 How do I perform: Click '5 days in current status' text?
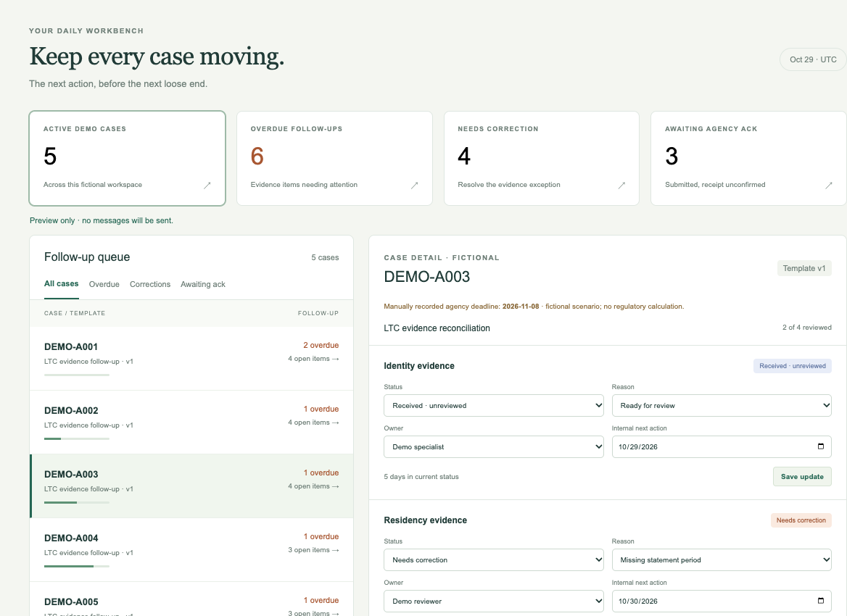[x=421, y=477]
